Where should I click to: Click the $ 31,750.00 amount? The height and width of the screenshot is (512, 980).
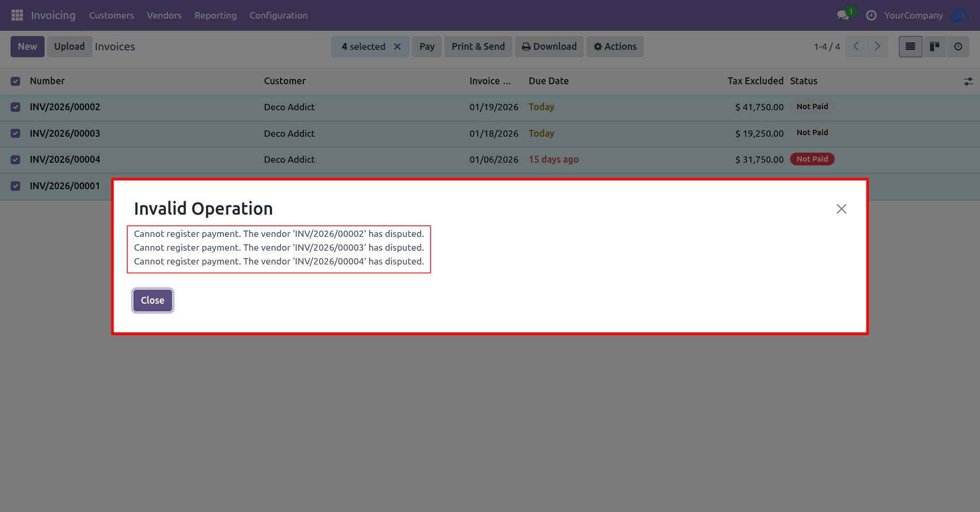point(759,160)
